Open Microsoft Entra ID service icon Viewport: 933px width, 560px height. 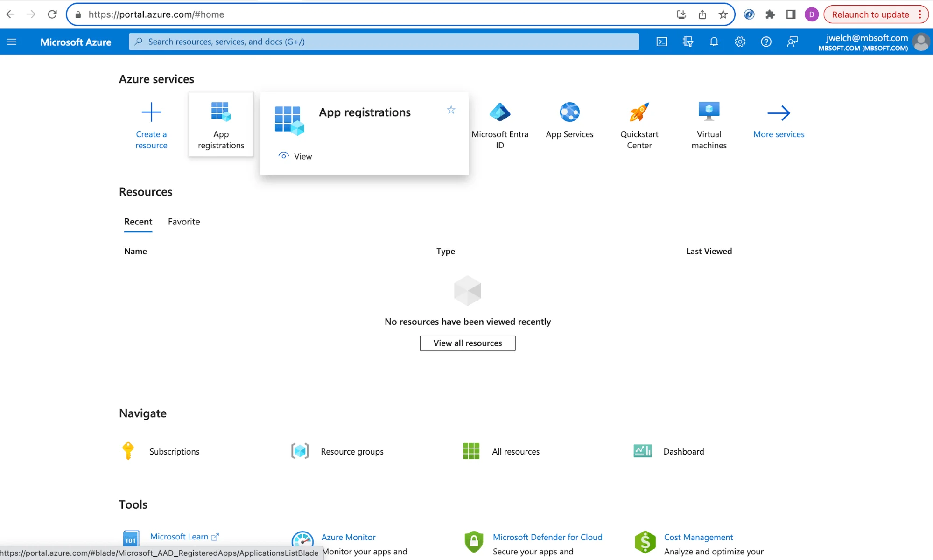pyautogui.click(x=500, y=112)
